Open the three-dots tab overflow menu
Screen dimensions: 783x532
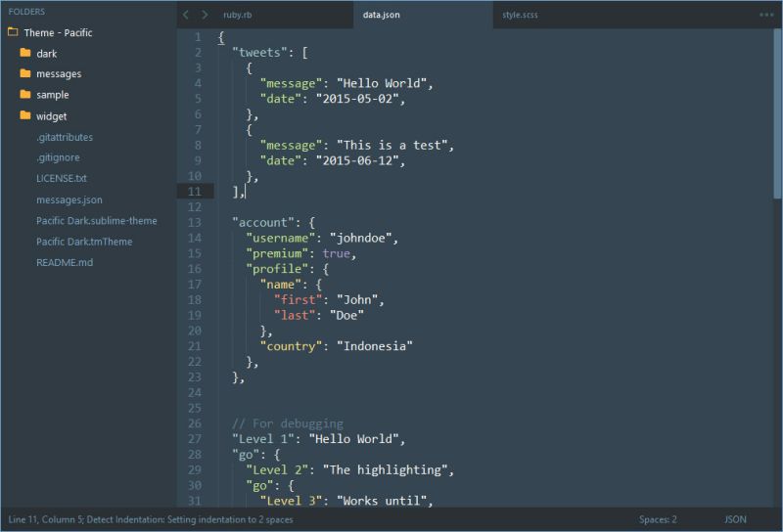(x=766, y=15)
